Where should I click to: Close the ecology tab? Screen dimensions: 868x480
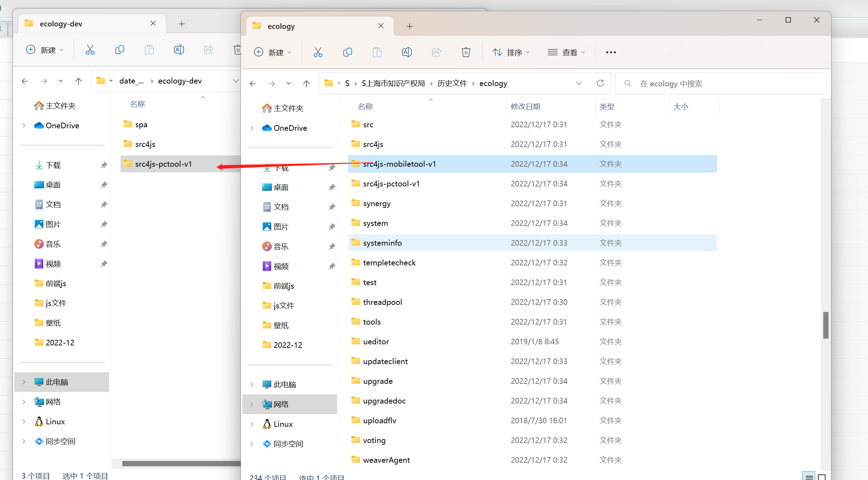(381, 26)
